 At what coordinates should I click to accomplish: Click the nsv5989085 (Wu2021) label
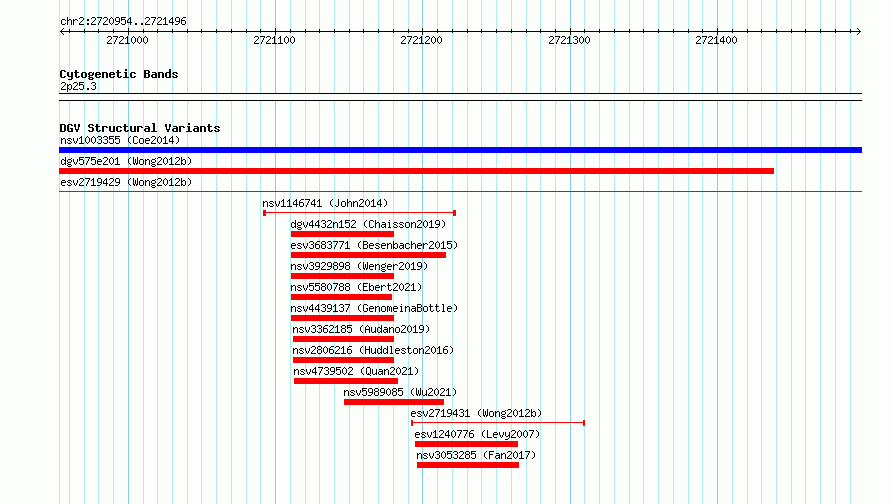click(x=400, y=392)
